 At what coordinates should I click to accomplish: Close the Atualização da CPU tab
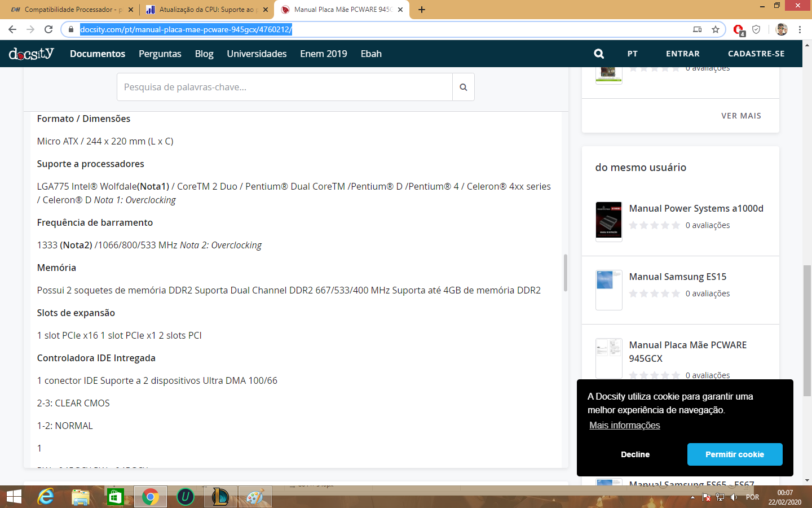tap(266, 10)
